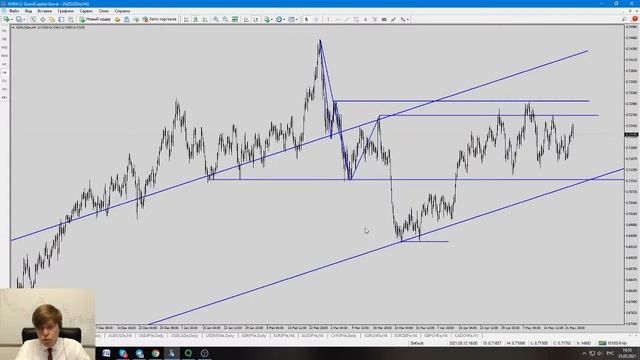Open the Profiles toolbar icon
The width and height of the screenshot is (640, 360).
[19, 19]
